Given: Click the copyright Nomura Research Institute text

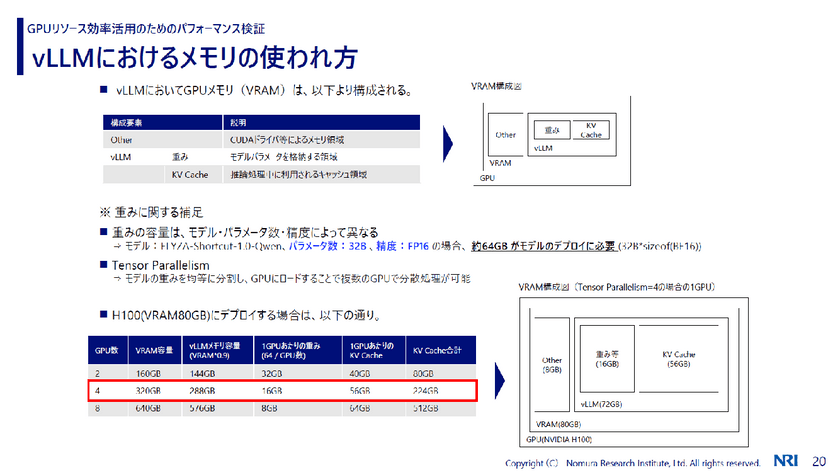Looking at the screenshot, I should point(638,463).
